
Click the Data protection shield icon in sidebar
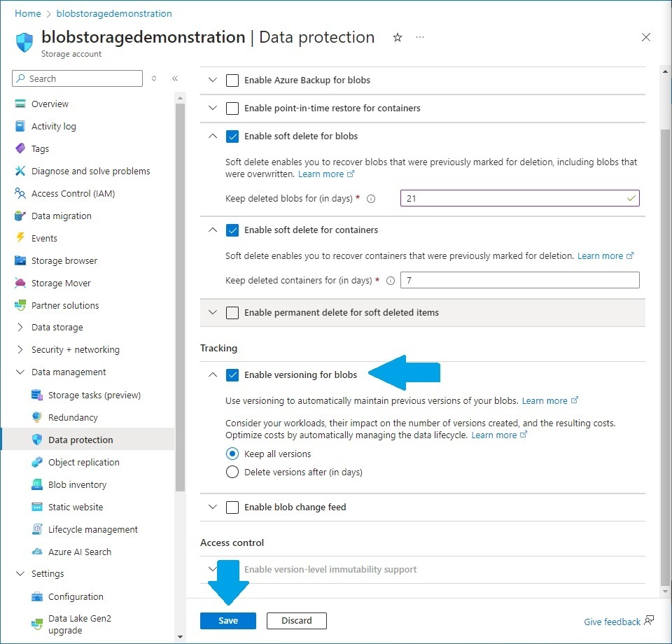[37, 440]
